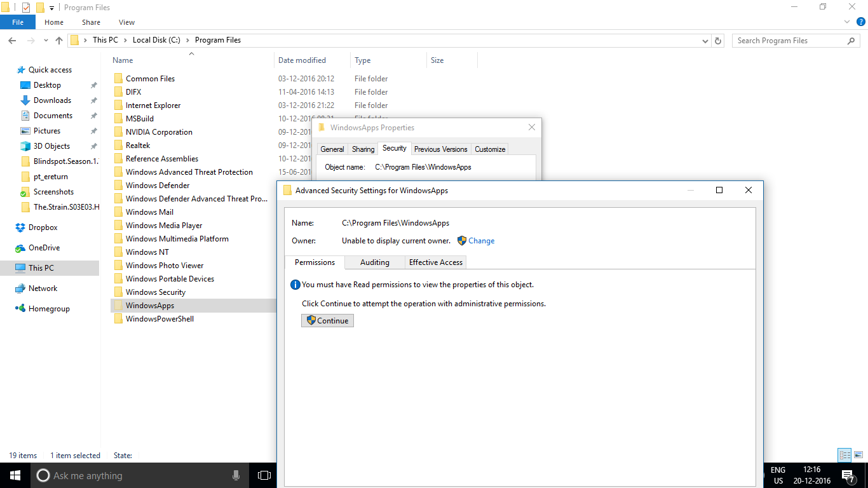868x488 pixels.
Task: Refresh the Program Files folder
Action: coord(718,40)
